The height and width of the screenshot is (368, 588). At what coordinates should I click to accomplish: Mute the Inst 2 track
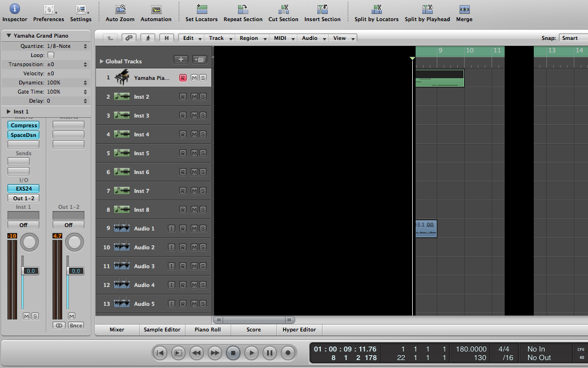[194, 97]
